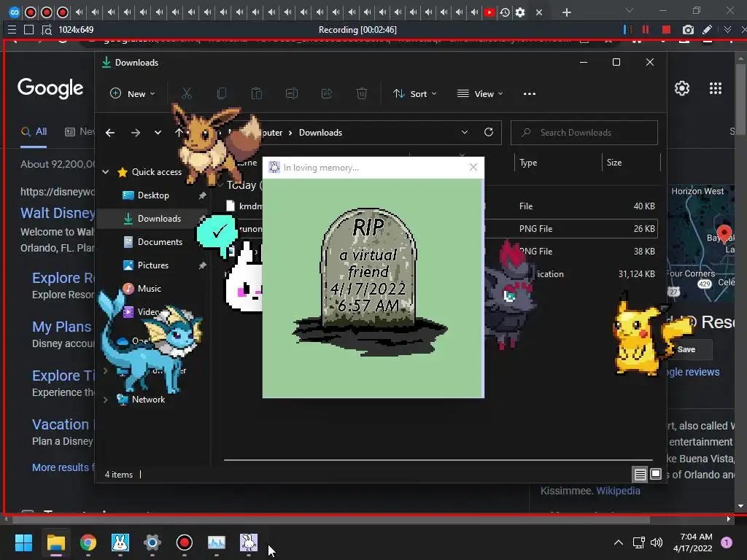
Task: Open the recorder hamburger menu
Action: [x=12, y=29]
